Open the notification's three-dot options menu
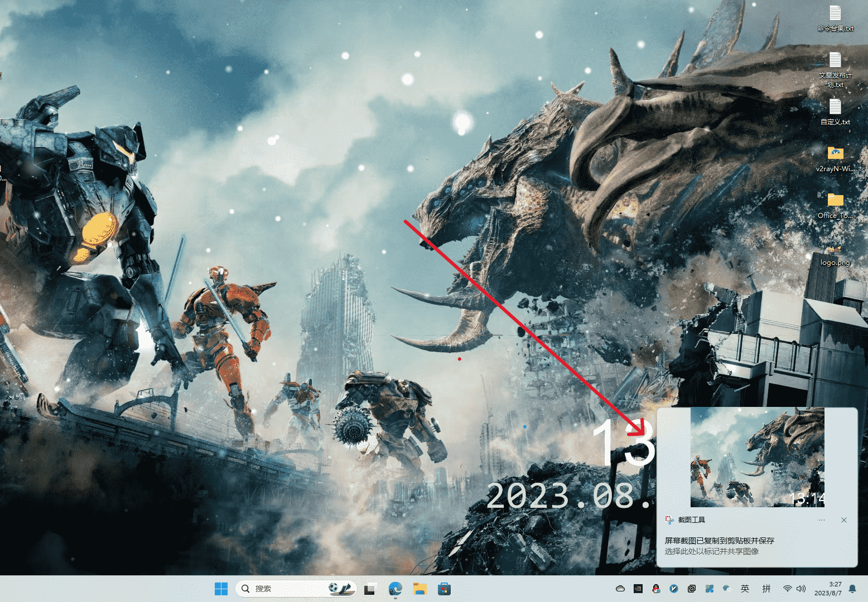Image resolution: width=868 pixels, height=602 pixels. click(822, 520)
